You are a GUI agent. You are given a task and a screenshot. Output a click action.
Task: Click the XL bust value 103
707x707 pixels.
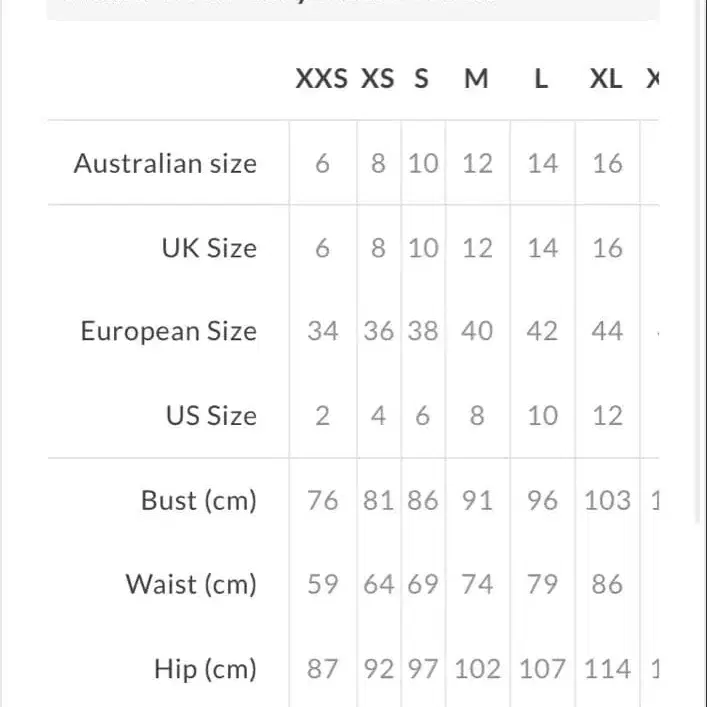pyautogui.click(x=607, y=500)
